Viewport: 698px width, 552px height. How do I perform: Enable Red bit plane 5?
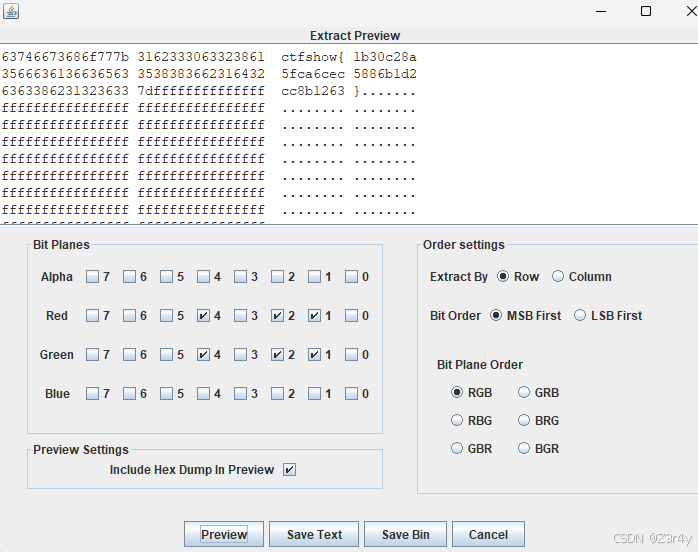pyautogui.click(x=166, y=316)
